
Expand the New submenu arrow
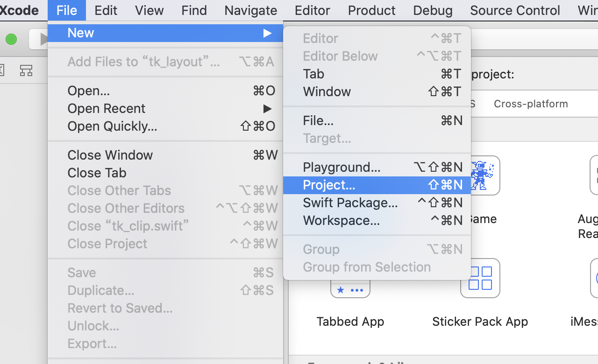267,33
